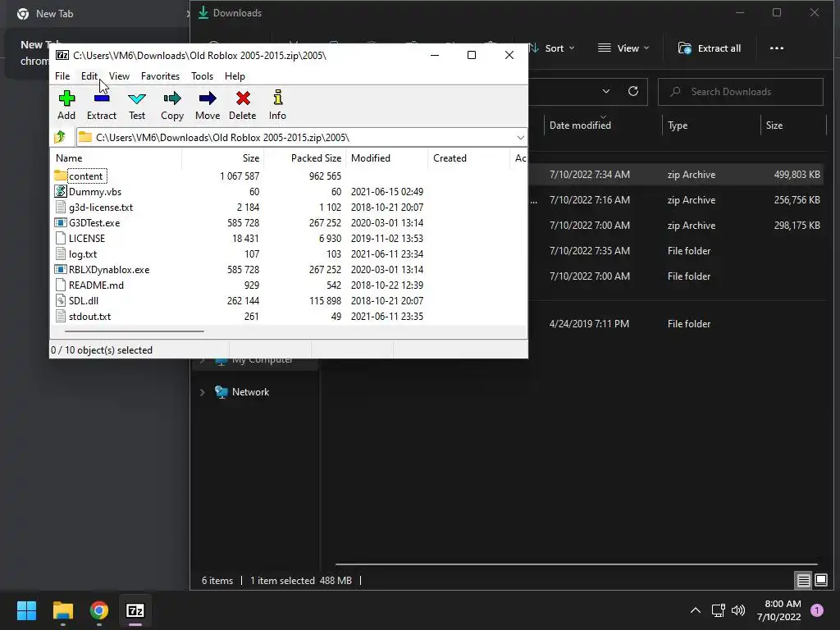Open the Windows Start button
840x630 pixels.
coord(26,610)
